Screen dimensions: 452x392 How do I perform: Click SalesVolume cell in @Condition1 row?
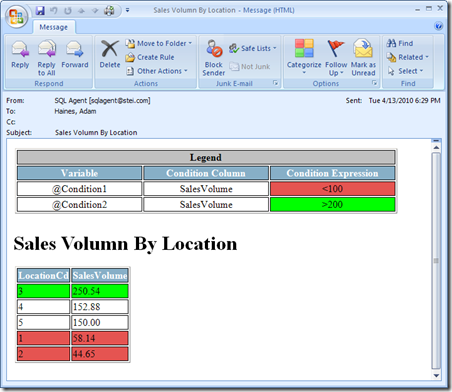click(206, 189)
